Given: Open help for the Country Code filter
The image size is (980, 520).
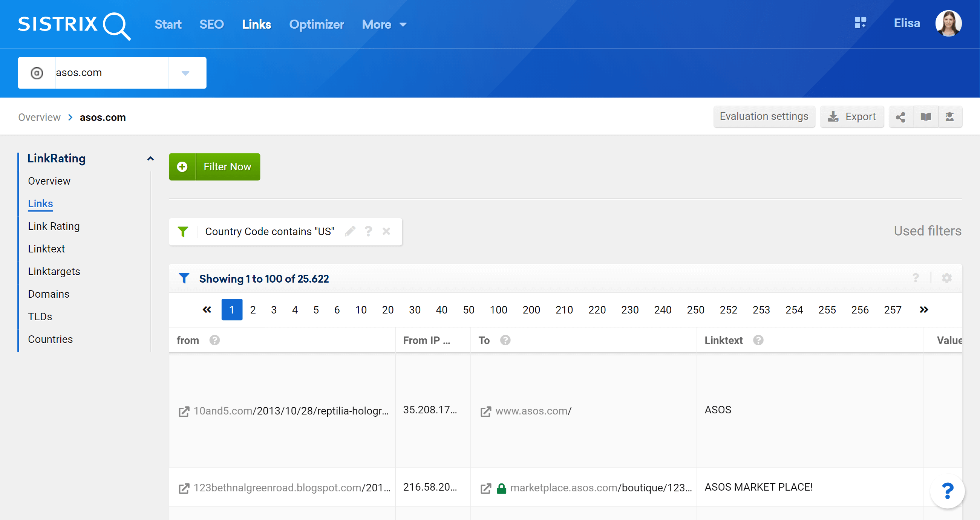Looking at the screenshot, I should pyautogui.click(x=368, y=231).
